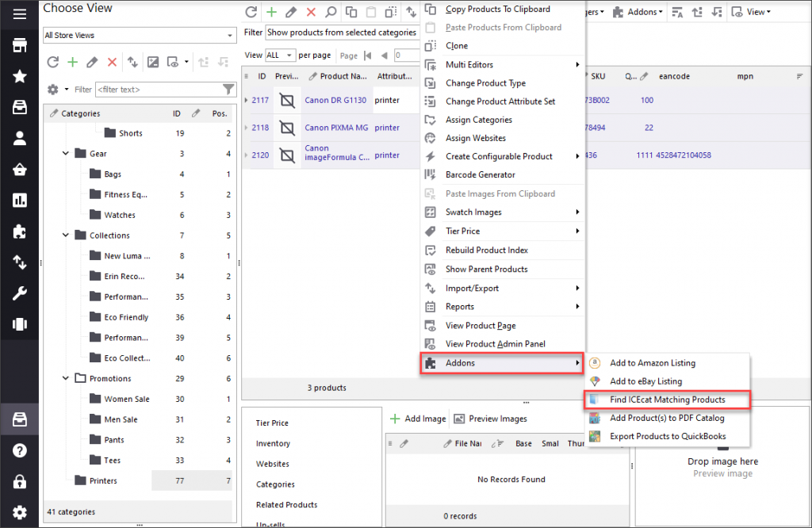Open the hamburger menu in the sidebar
Image resolution: width=812 pixels, height=528 pixels.
click(x=19, y=13)
